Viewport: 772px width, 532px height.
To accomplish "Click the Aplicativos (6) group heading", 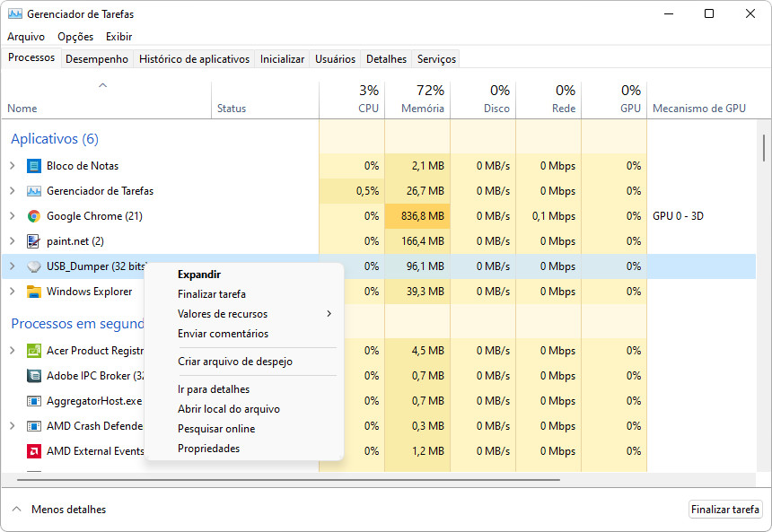I will pyautogui.click(x=55, y=139).
